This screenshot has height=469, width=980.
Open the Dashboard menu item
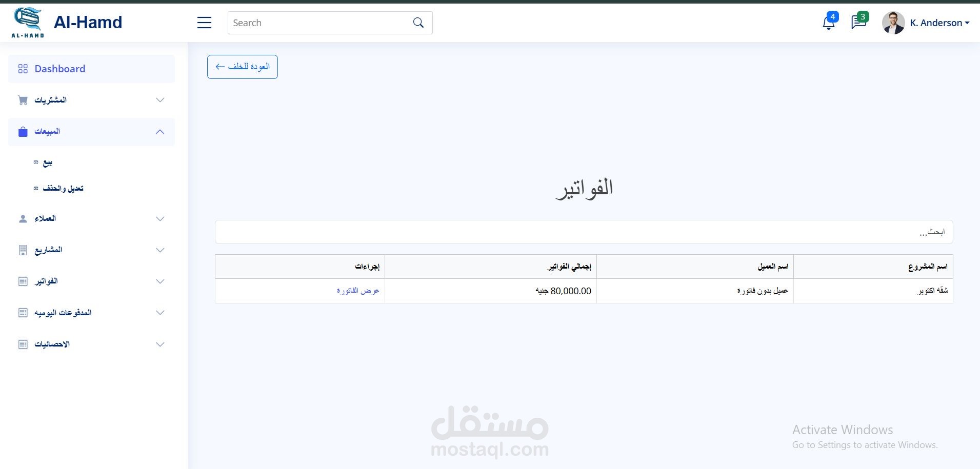coord(91,69)
